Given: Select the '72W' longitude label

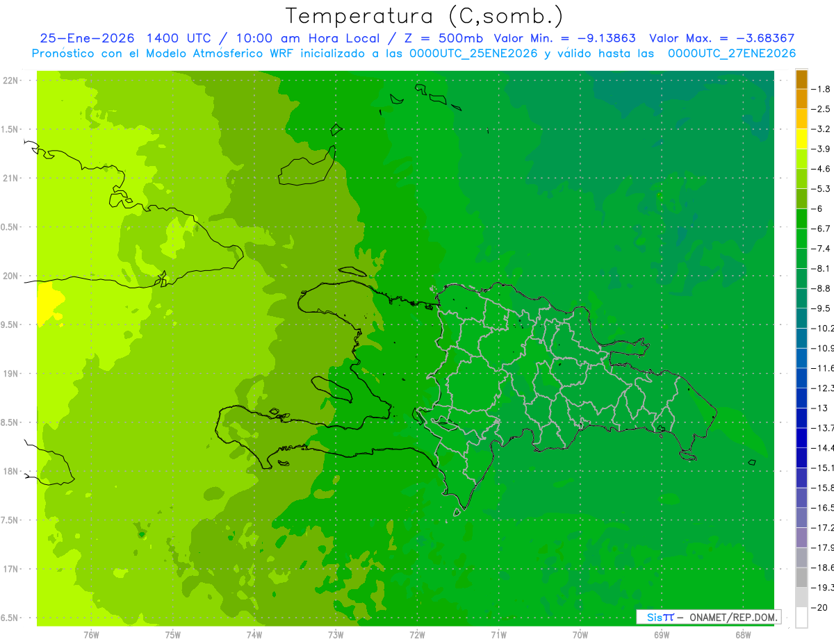Looking at the screenshot, I should [x=417, y=634].
